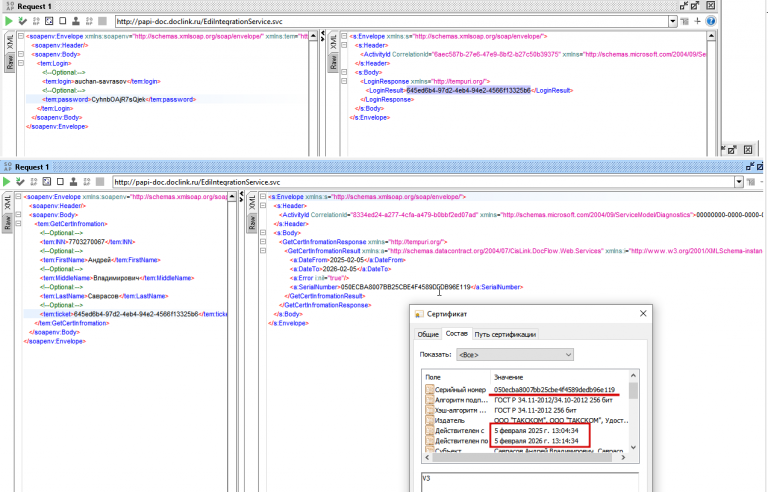Close the Сертификат dialog
Image resolution: width=768 pixels, height=492 pixels.
(x=643, y=314)
